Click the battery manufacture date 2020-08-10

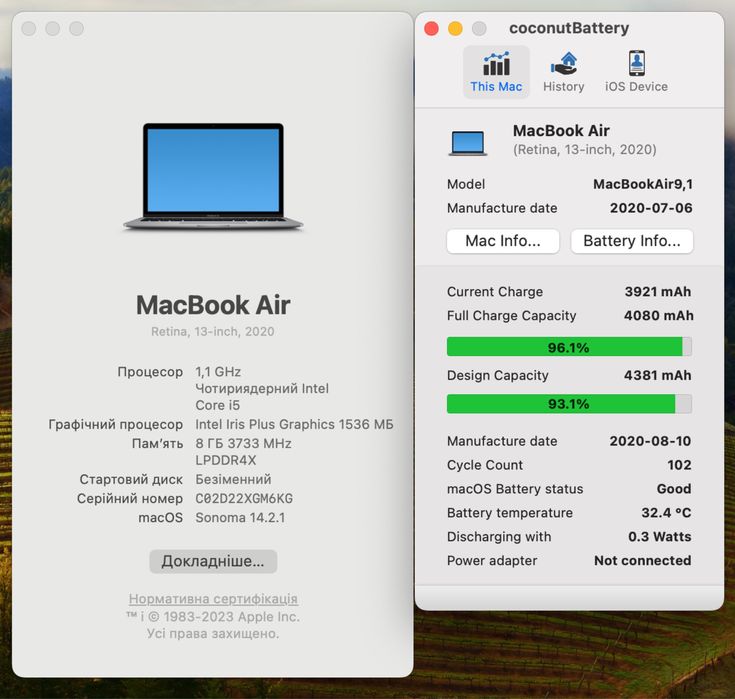coord(650,441)
